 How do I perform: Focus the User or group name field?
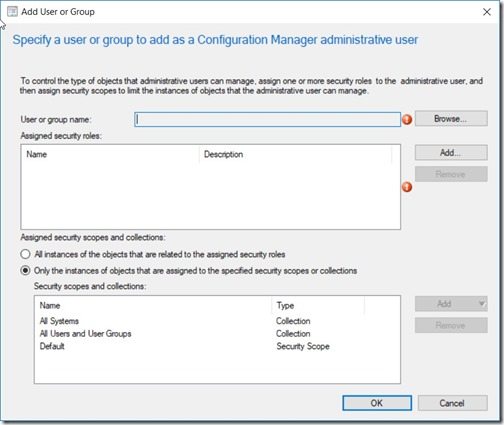pos(267,119)
